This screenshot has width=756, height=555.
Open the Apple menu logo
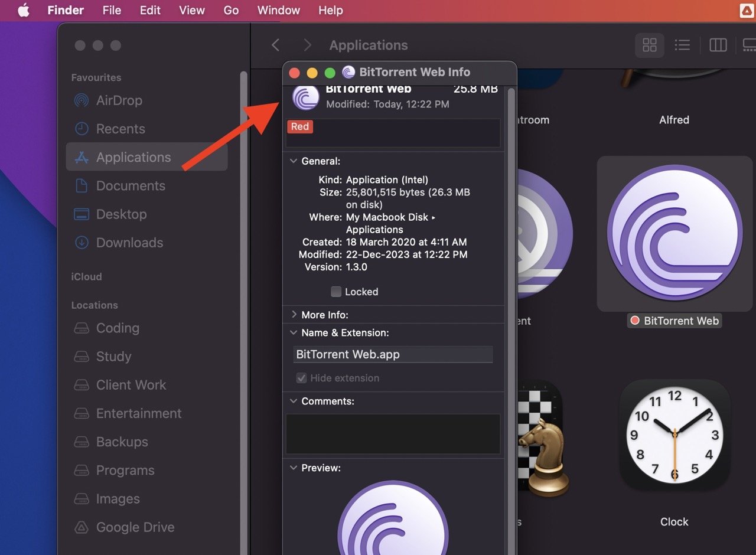23,11
